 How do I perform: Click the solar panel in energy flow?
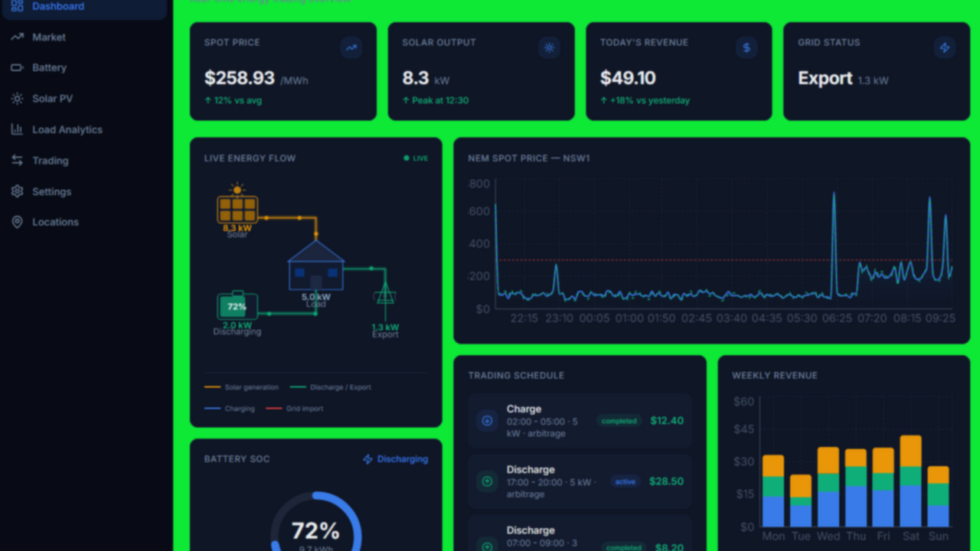click(237, 209)
